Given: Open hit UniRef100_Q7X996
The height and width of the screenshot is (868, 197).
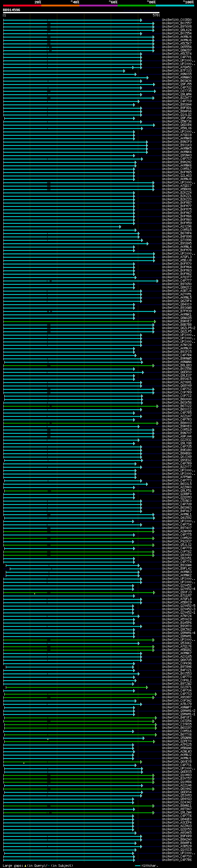Looking at the screenshot, I should (177, 240).
